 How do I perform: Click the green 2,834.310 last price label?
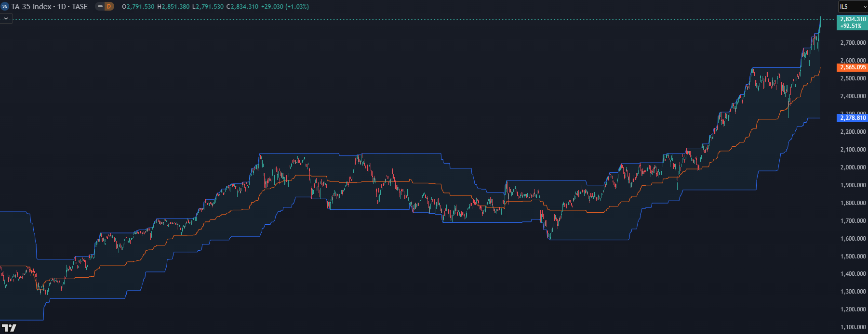tap(852, 23)
